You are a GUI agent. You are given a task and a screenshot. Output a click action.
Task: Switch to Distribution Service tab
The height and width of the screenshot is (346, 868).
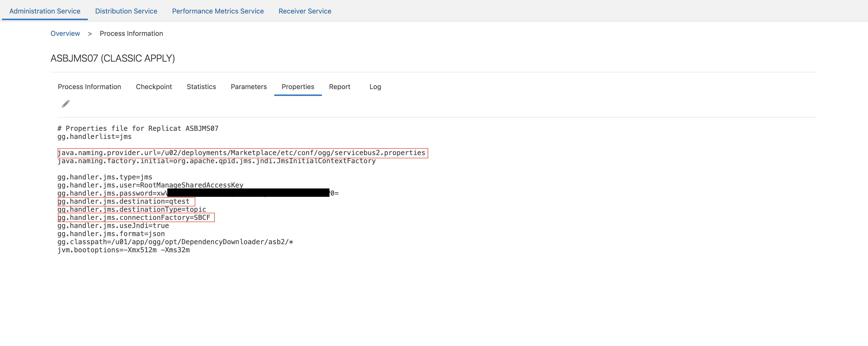click(x=126, y=11)
